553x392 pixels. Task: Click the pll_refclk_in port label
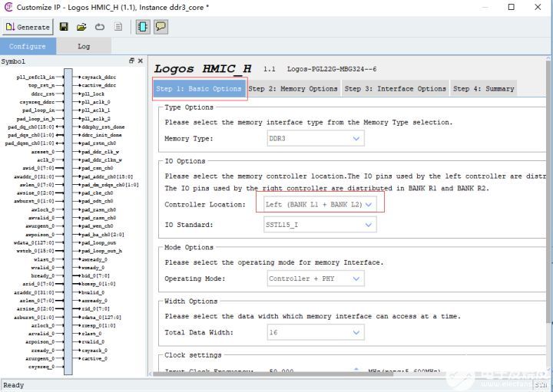pos(35,77)
